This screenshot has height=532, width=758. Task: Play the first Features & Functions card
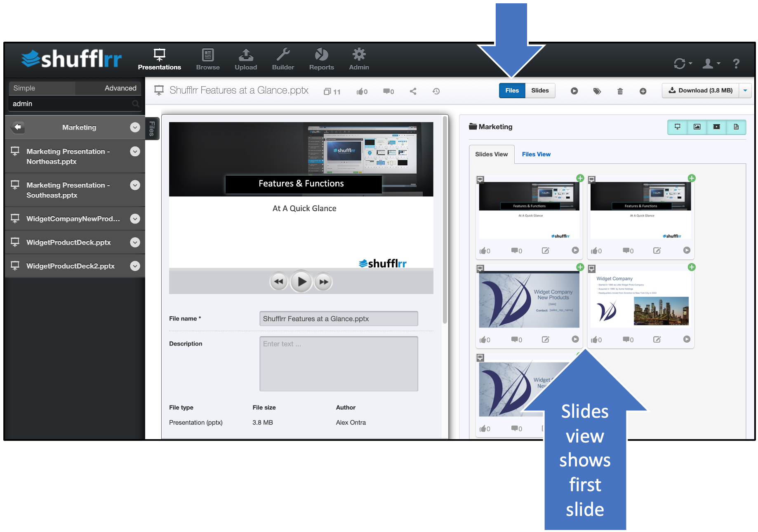(x=575, y=250)
